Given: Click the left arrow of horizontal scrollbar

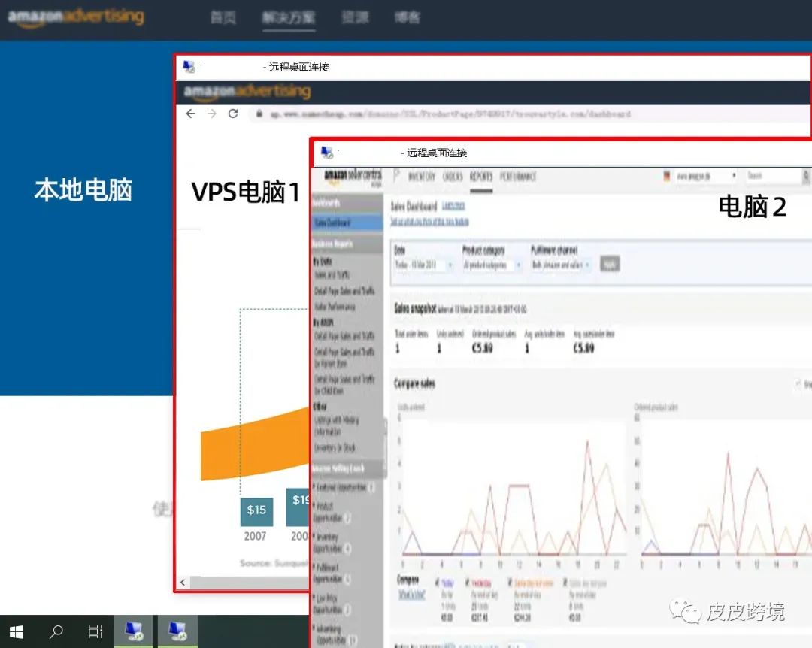Looking at the screenshot, I should (183, 582).
